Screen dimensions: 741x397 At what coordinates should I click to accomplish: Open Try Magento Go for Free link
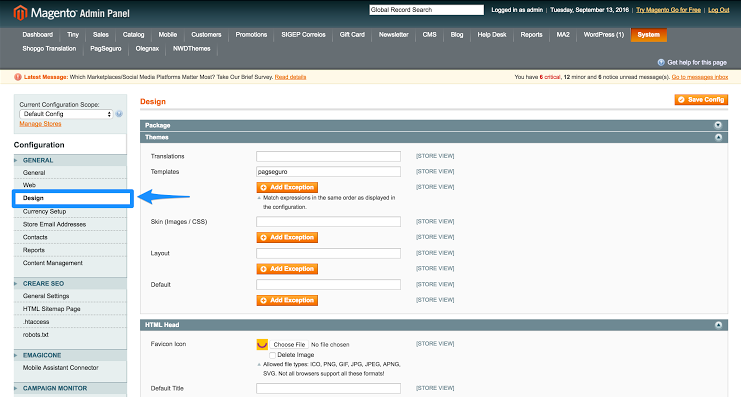[x=668, y=10]
